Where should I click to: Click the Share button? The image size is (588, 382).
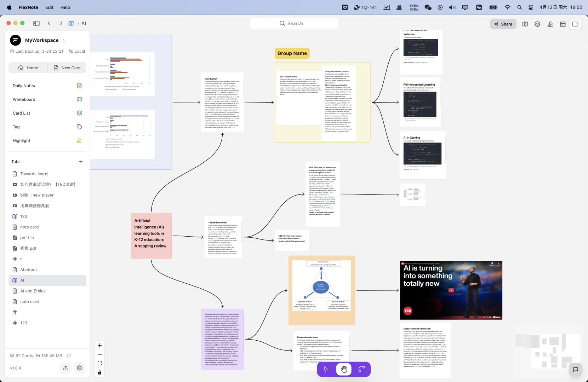(503, 24)
